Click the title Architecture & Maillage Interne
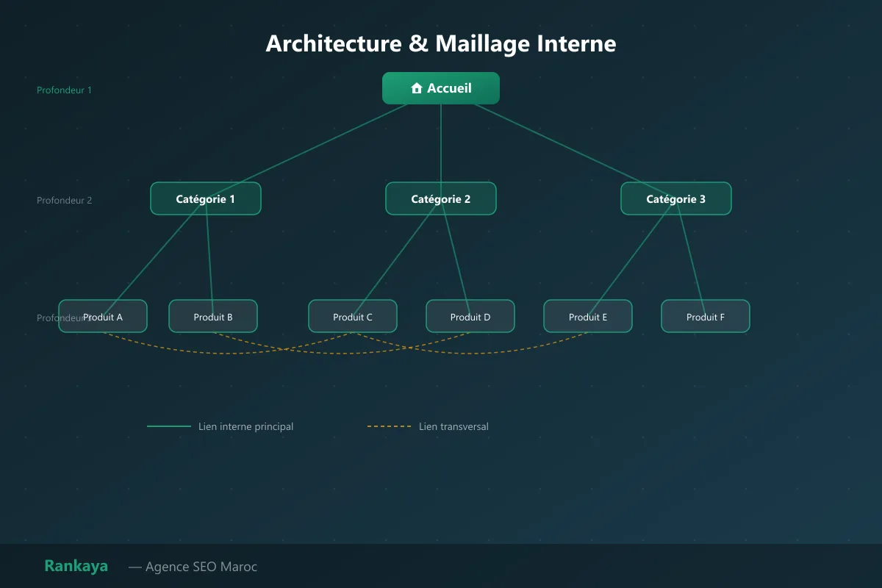The height and width of the screenshot is (588, 882). (x=441, y=43)
